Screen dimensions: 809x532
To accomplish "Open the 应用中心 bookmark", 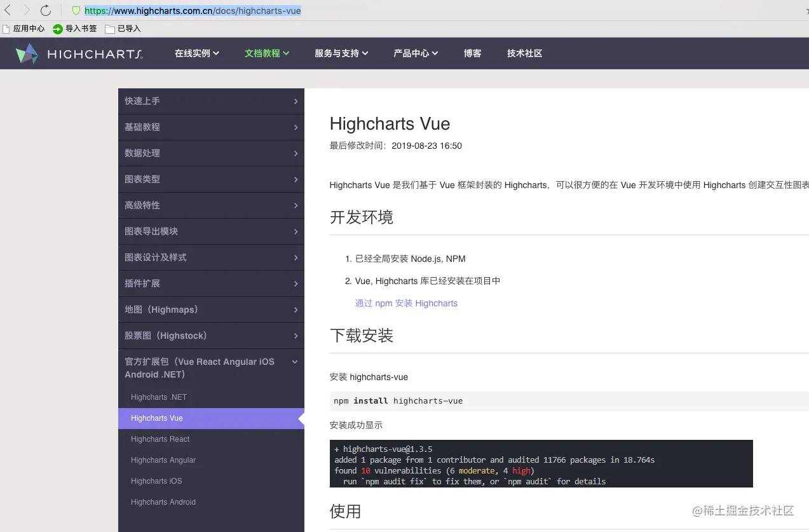I will tap(24, 29).
